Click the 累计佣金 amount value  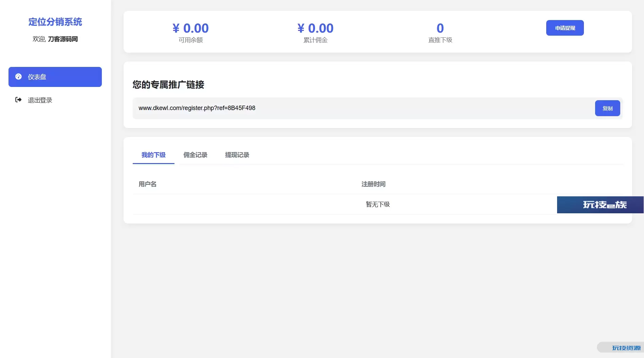coord(315,28)
